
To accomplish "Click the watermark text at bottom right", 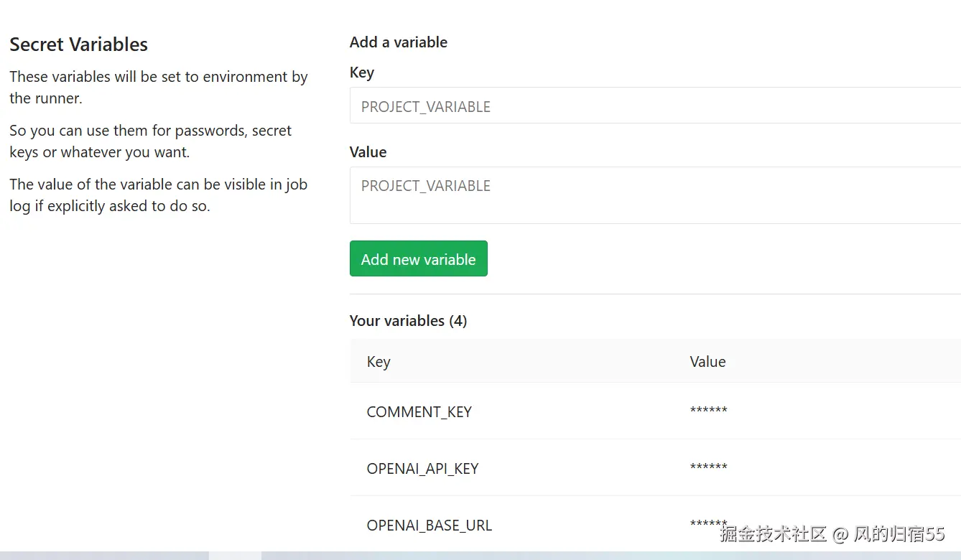I will click(x=832, y=534).
